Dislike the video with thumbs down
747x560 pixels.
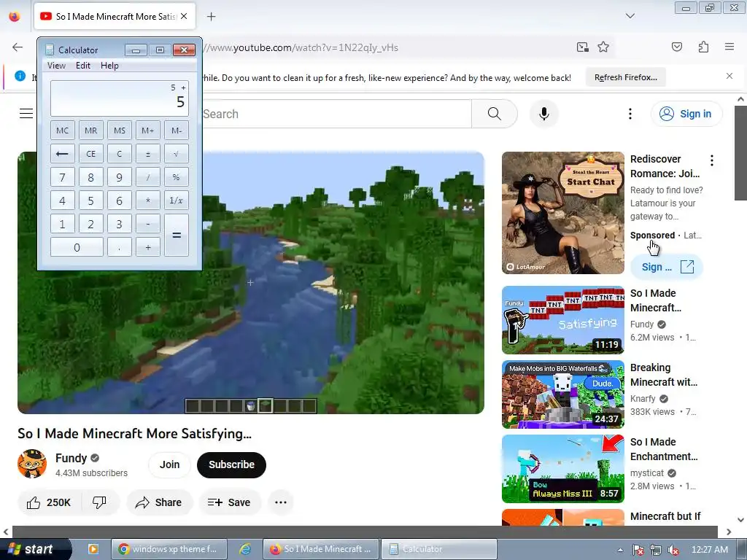[x=99, y=502]
